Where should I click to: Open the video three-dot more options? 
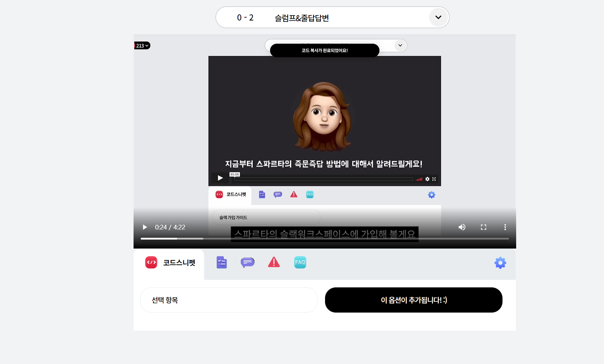[x=505, y=227]
